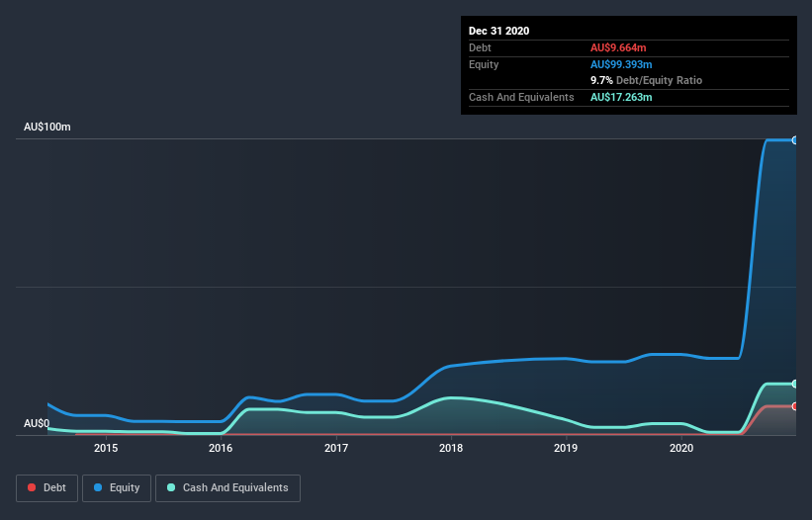Toggle Cash And Equivalents legend button

pos(227,488)
